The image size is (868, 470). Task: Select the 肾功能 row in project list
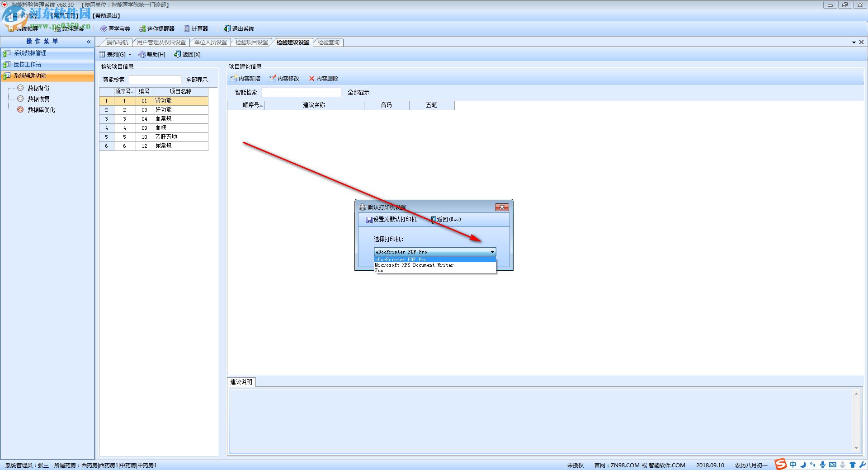154,101
